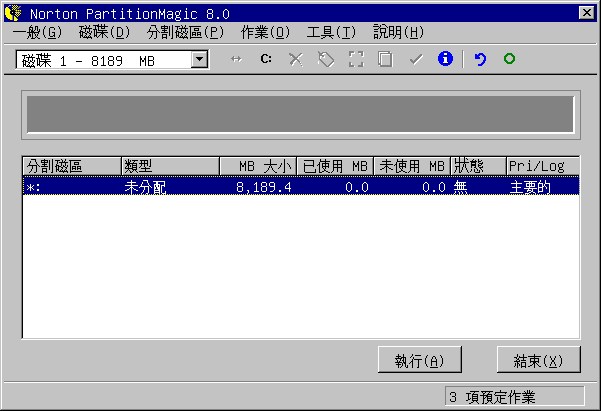Click the label tag toolbar icon

326,59
